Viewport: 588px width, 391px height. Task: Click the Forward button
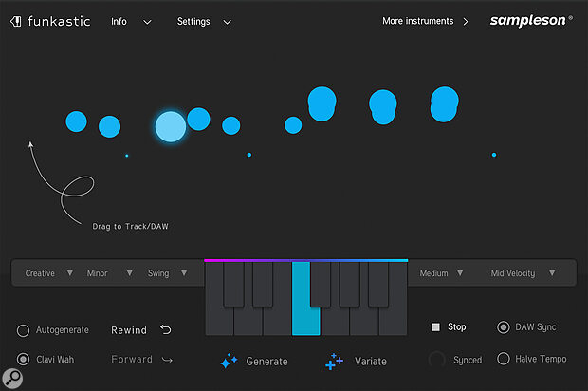(x=132, y=359)
